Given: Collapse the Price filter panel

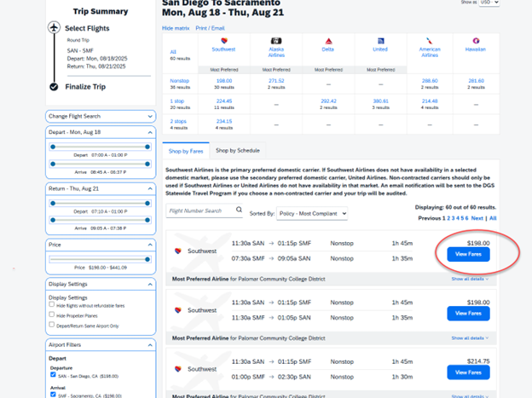Looking at the screenshot, I should click(x=101, y=245).
